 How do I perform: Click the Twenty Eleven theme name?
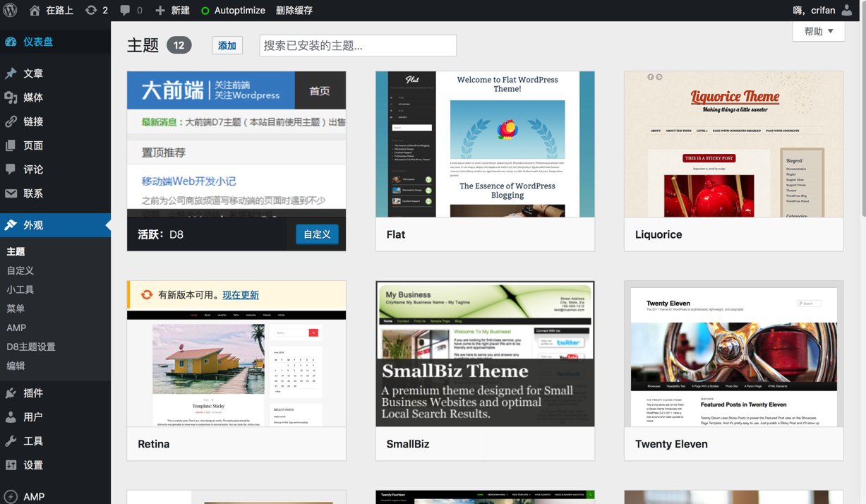(671, 444)
